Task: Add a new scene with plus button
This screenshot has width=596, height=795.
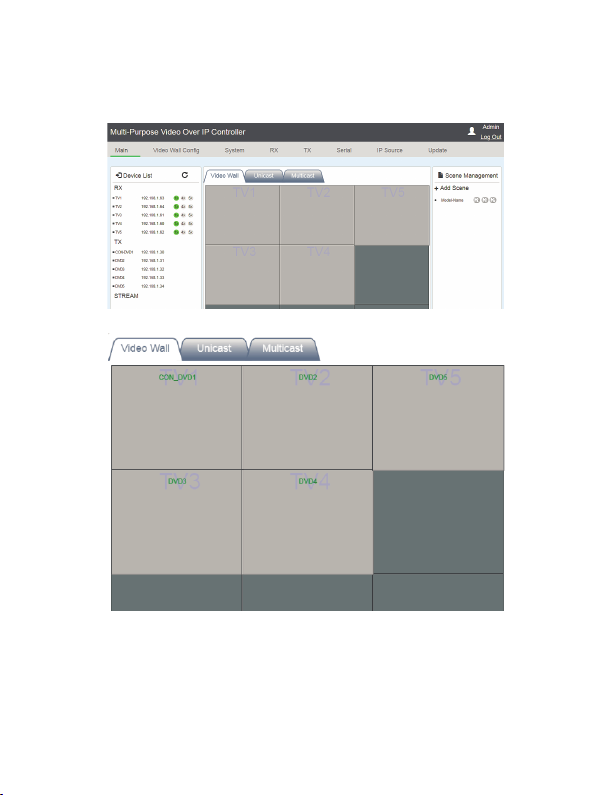Action: click(436, 188)
